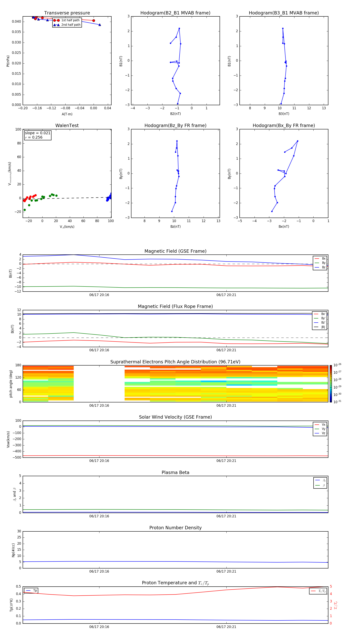Click the 'B2(nT)' x-axis label

(175, 114)
